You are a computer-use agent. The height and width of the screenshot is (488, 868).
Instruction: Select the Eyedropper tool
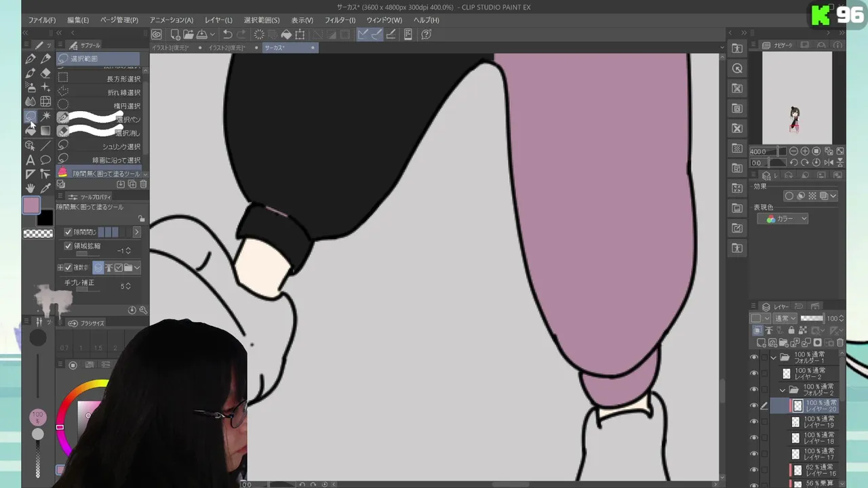[x=45, y=188]
